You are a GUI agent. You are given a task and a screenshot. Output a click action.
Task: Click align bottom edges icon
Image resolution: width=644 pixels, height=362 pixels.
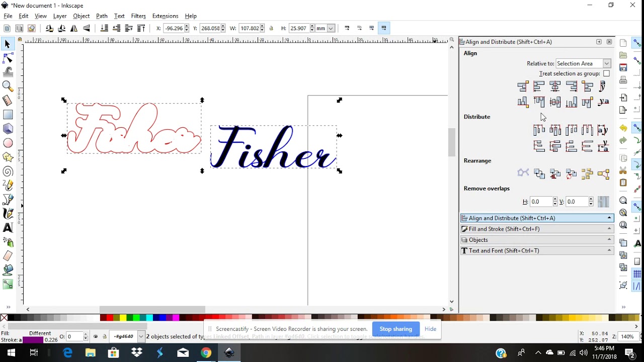click(571, 102)
